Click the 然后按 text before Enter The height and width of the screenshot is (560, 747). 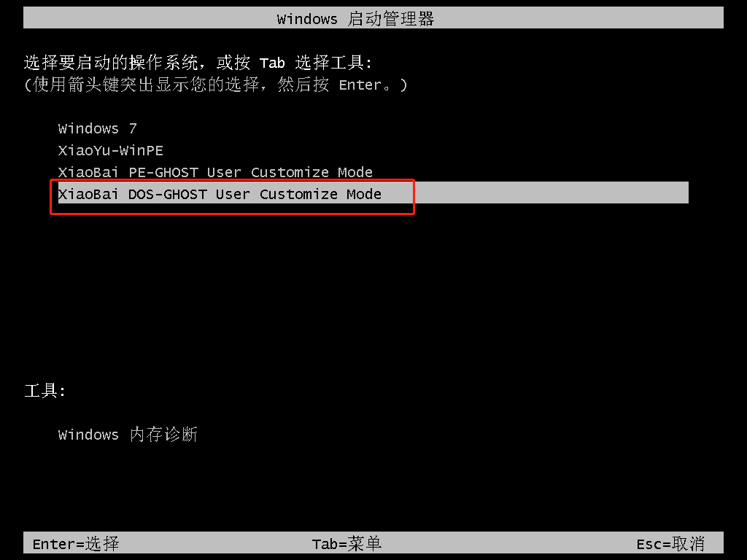pyautogui.click(x=303, y=85)
